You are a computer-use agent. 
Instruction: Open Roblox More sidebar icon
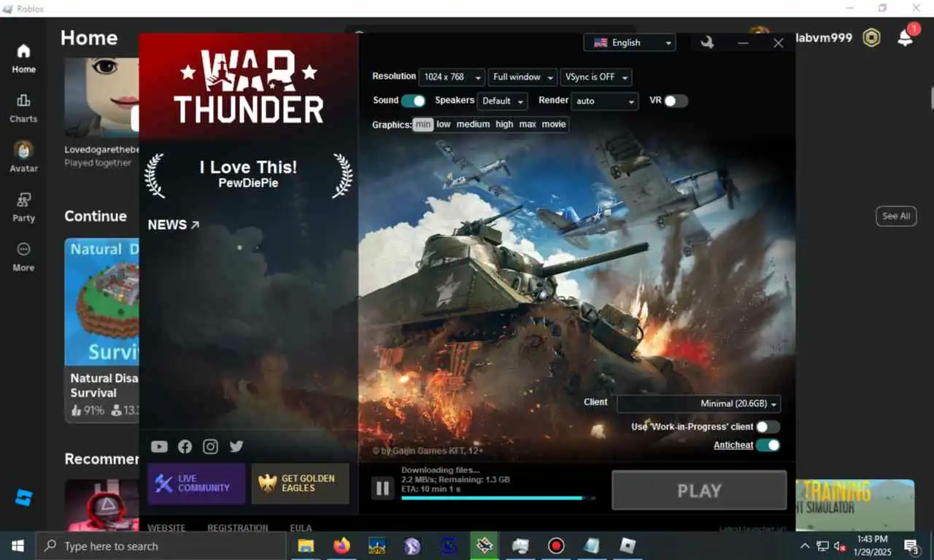click(x=23, y=257)
